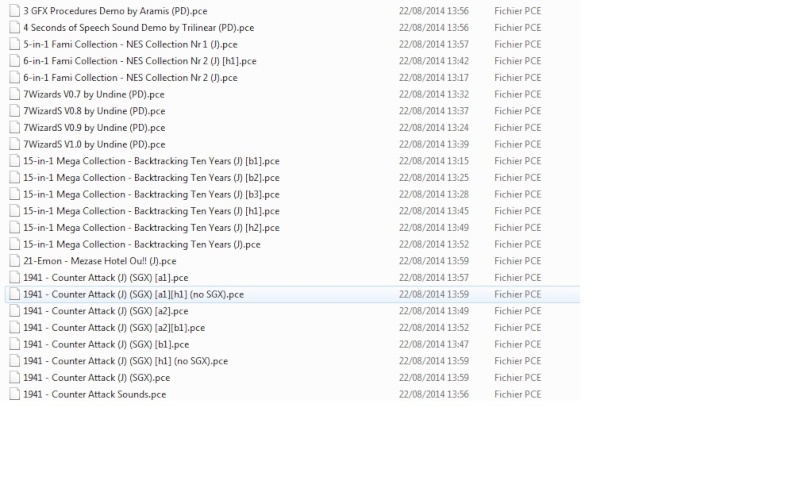Viewport: 800px width, 500px height.
Task: Select the icon of 5-in-1 Fami Collection file
Action: pyautogui.click(x=15, y=44)
